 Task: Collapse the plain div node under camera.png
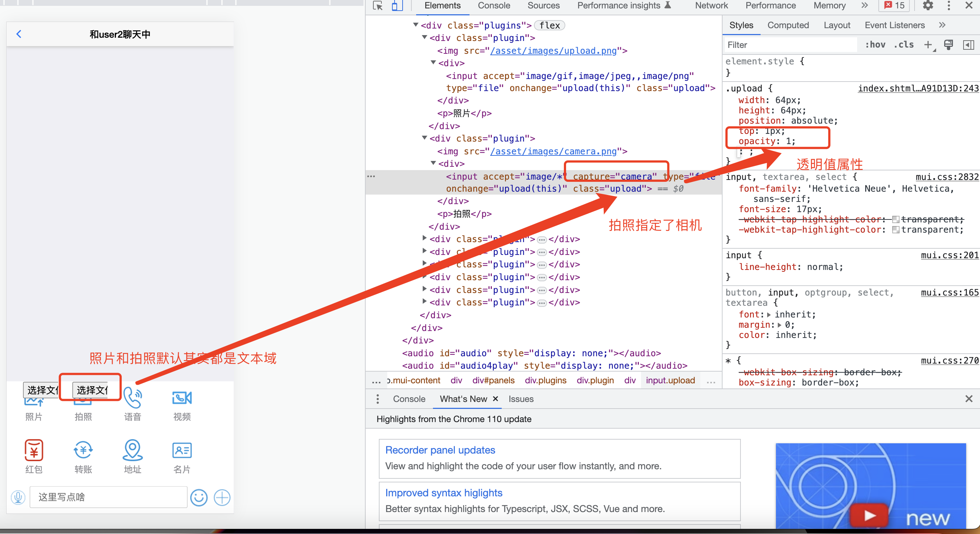tap(433, 163)
